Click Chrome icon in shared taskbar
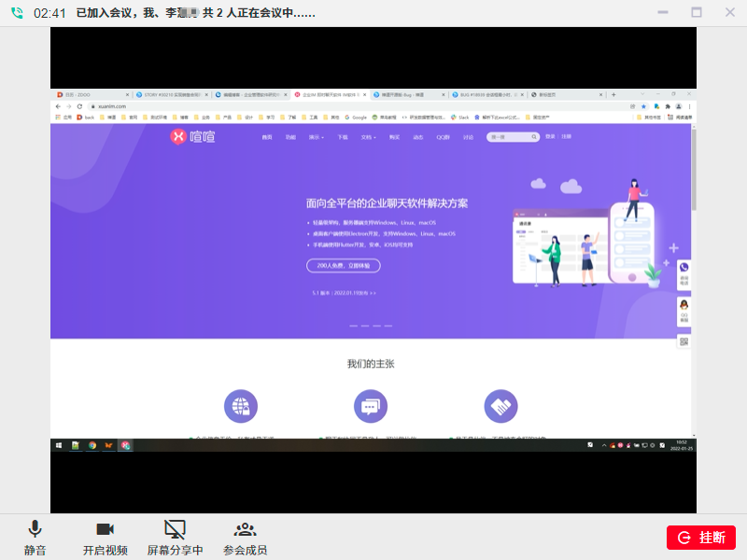 92,445
